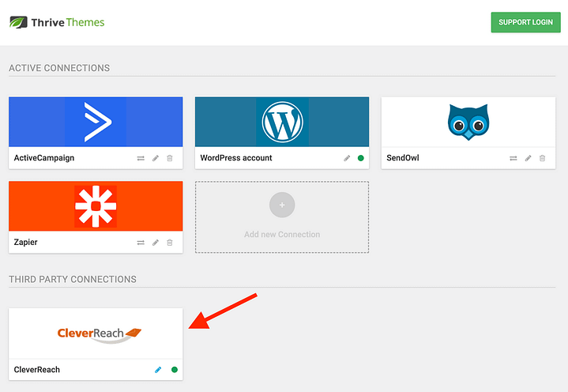Click the ActiveCampaign card label

[x=44, y=158]
